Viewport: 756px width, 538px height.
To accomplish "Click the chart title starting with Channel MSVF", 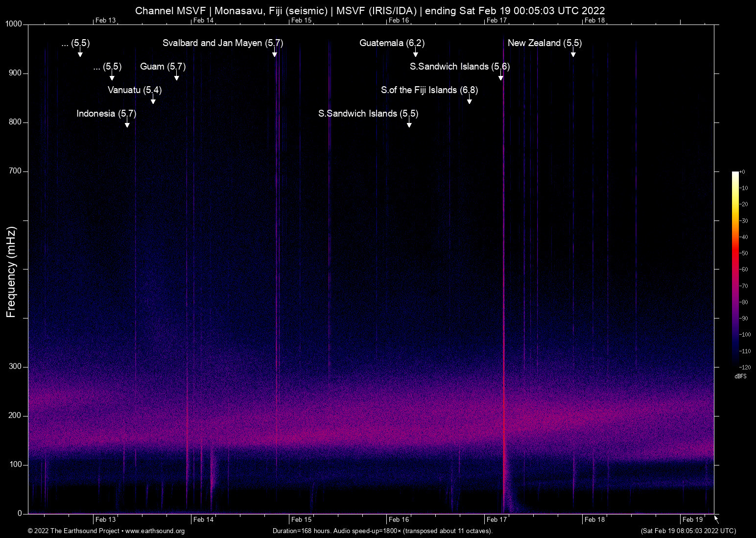I will (x=370, y=10).
